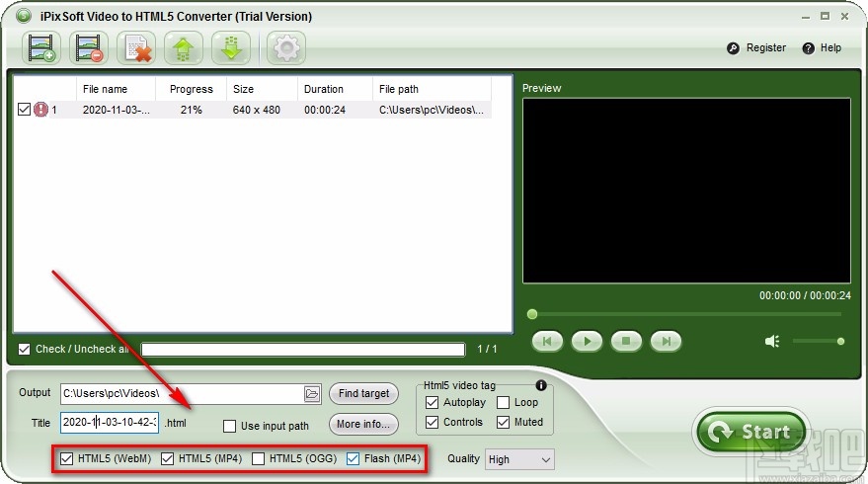Screen dimensions: 868x484
Task: Click the More info... button
Action: click(363, 424)
